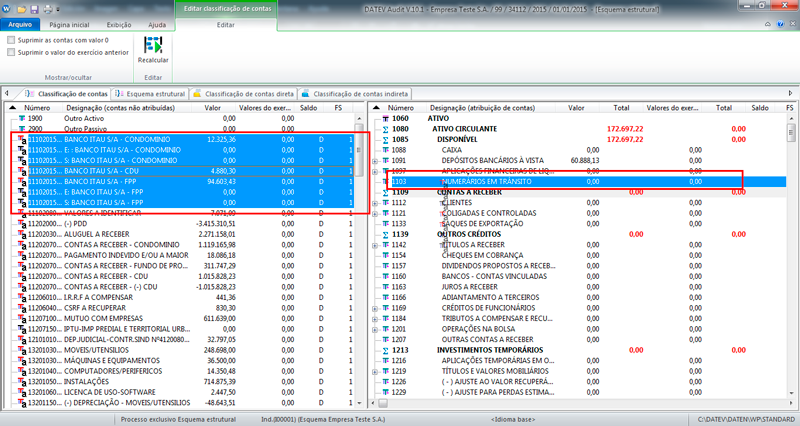800x426 pixels.
Task: Open the Arquivo menu
Action: 20,22
